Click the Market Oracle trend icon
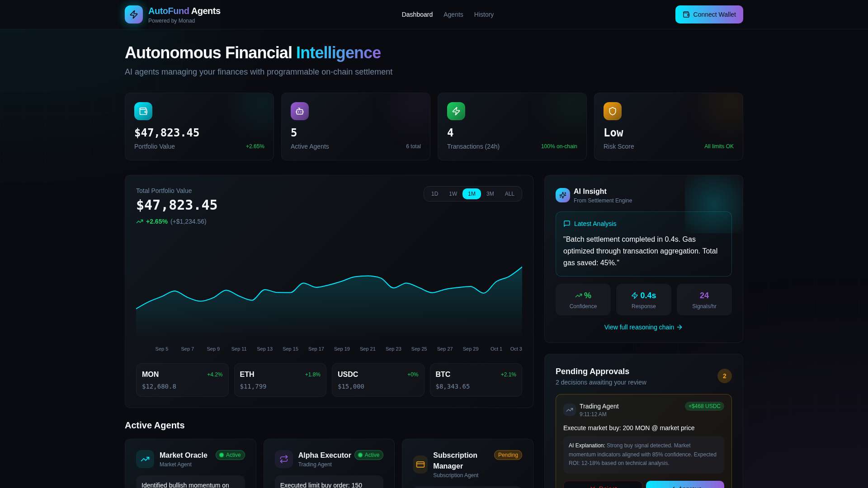Viewport: 868px width, 488px height. click(x=145, y=459)
